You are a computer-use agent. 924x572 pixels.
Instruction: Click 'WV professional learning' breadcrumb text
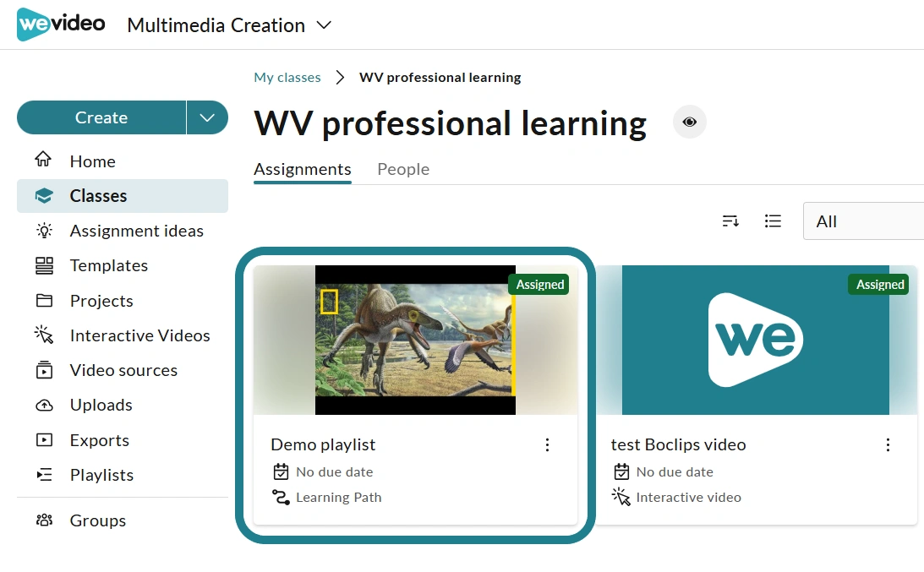[x=440, y=77]
